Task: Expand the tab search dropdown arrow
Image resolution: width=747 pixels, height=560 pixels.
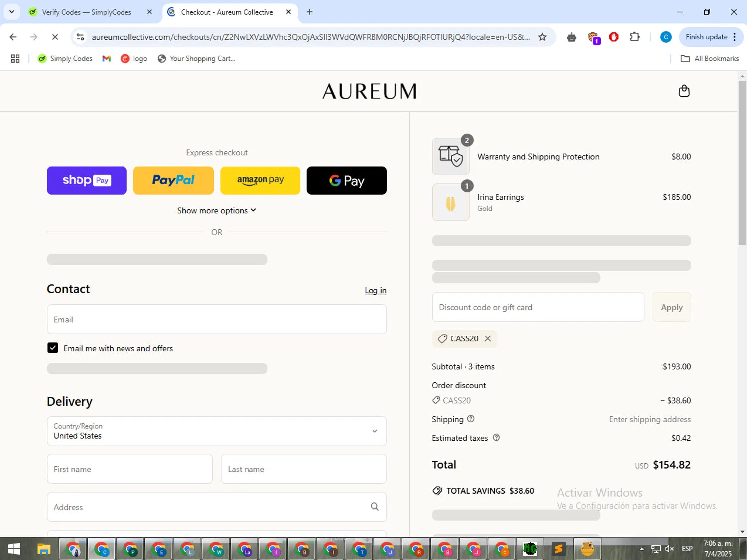Action: pos(11,12)
